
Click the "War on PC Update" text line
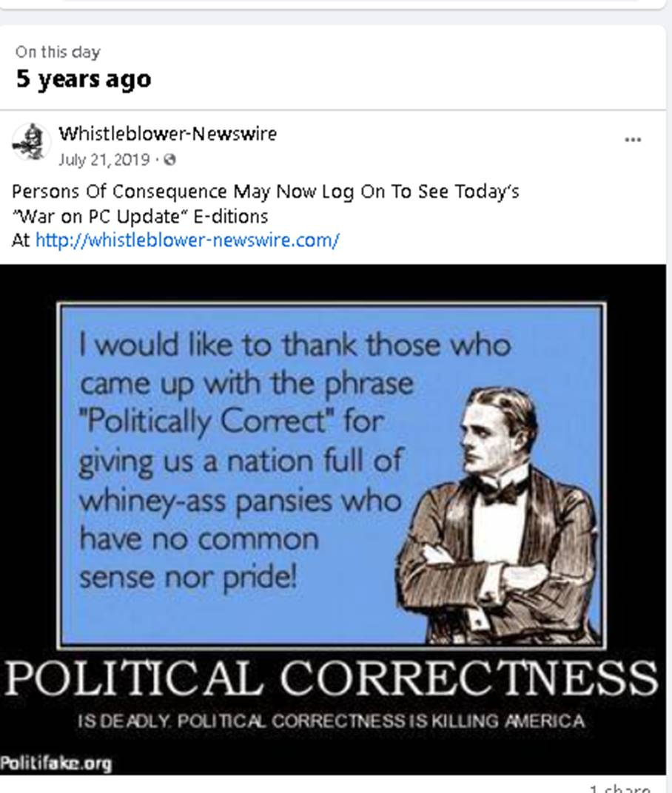[140, 216]
